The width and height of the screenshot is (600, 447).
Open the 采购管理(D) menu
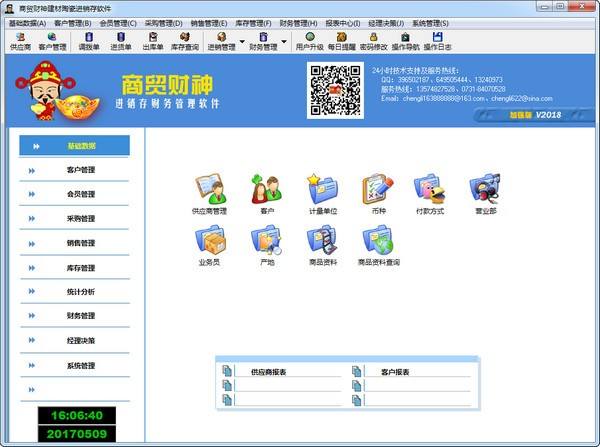tap(164, 22)
